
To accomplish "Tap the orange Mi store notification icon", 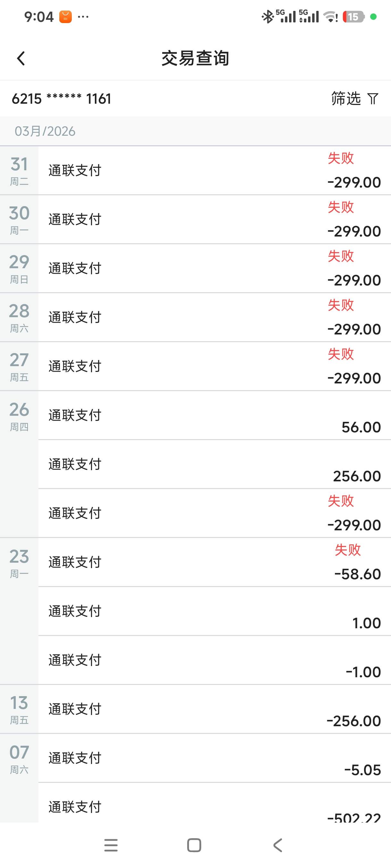I will (65, 17).
